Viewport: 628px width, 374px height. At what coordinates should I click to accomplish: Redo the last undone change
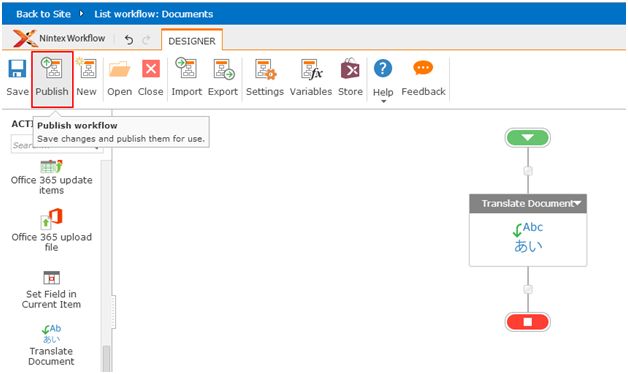click(x=146, y=40)
